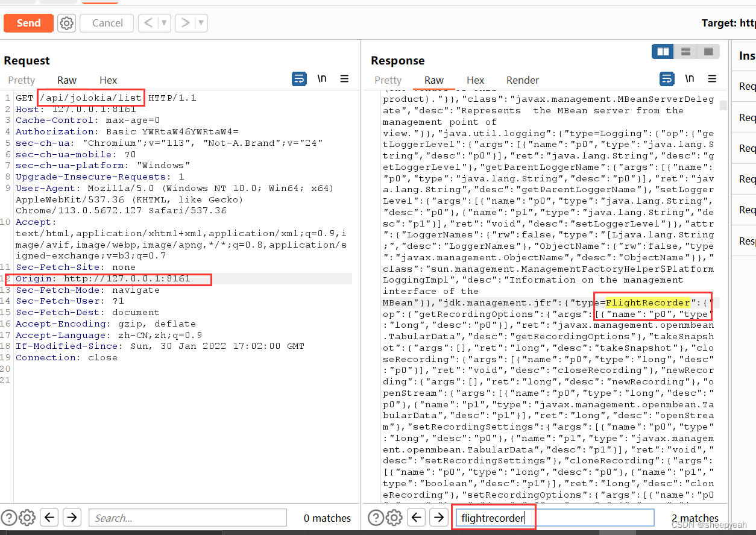Open the settings gear beside the Send button
756x535 pixels.
pyautogui.click(x=66, y=23)
